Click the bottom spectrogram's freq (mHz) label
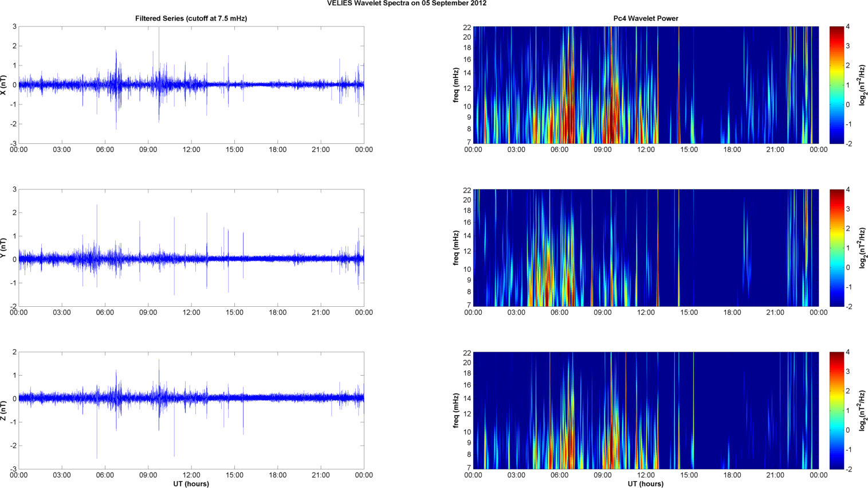The width and height of the screenshot is (868, 488). 456,411
